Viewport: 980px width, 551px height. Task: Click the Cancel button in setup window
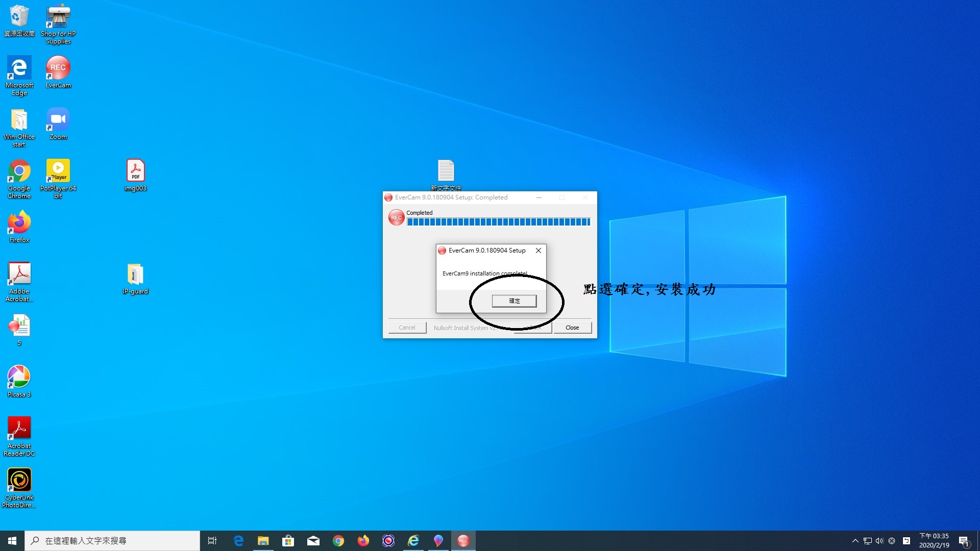(x=407, y=328)
